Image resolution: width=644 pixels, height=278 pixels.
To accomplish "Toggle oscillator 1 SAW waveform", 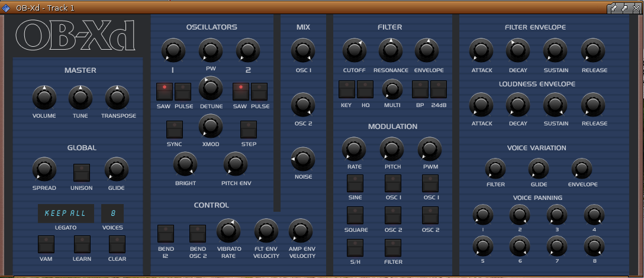I will tap(165, 92).
